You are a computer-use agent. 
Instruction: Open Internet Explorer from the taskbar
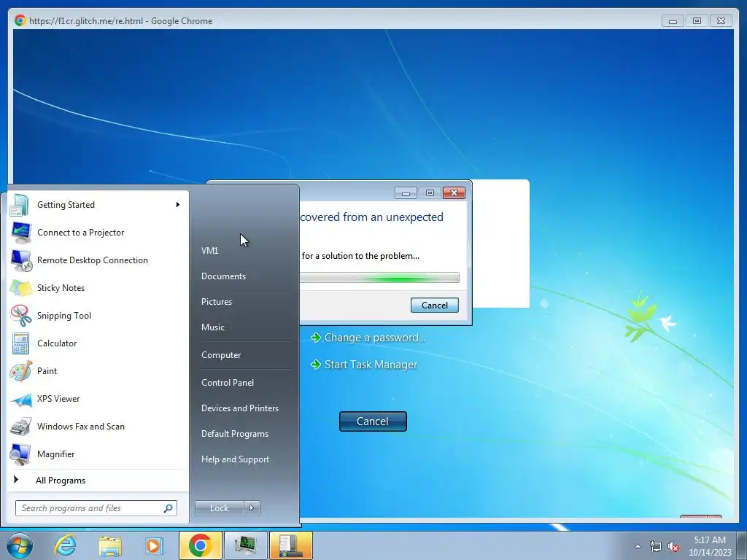65,545
